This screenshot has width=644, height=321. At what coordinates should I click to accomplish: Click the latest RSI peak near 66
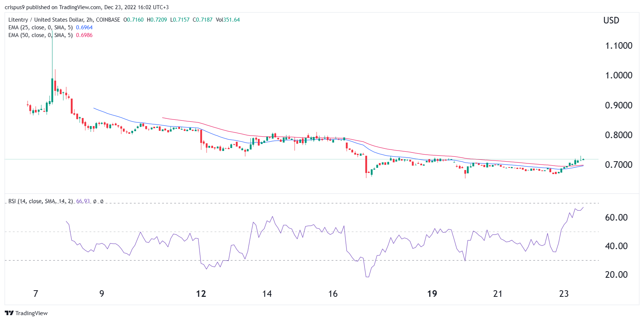[x=583, y=208]
